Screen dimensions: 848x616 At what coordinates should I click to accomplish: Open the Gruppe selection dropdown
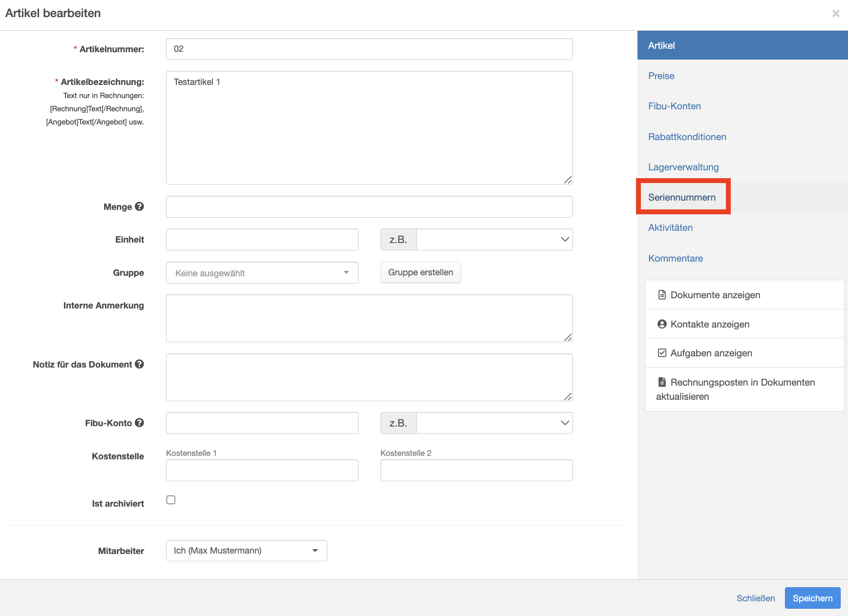[262, 273]
